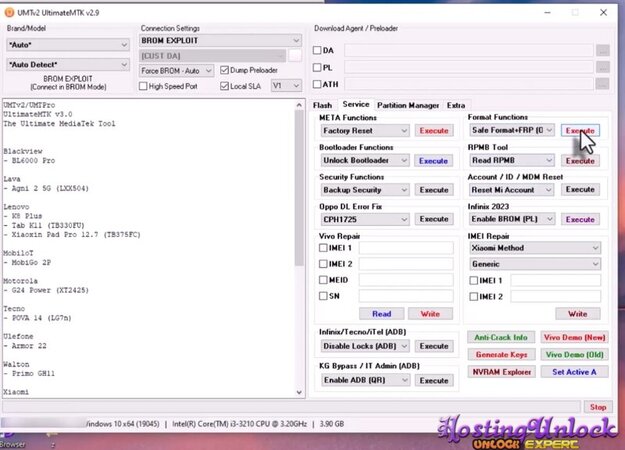The image size is (625, 450).
Task: Click the small box beside CUST DA
Action: (x=295, y=56)
